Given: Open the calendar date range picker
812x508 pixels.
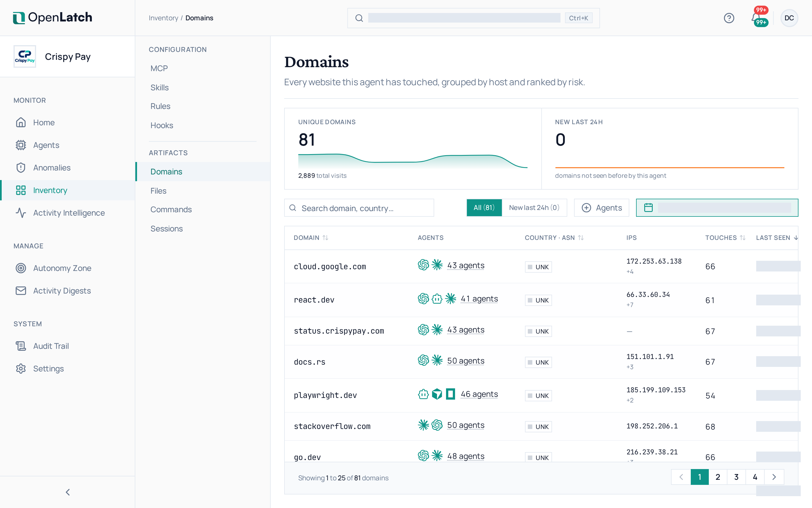Looking at the screenshot, I should pyautogui.click(x=717, y=208).
